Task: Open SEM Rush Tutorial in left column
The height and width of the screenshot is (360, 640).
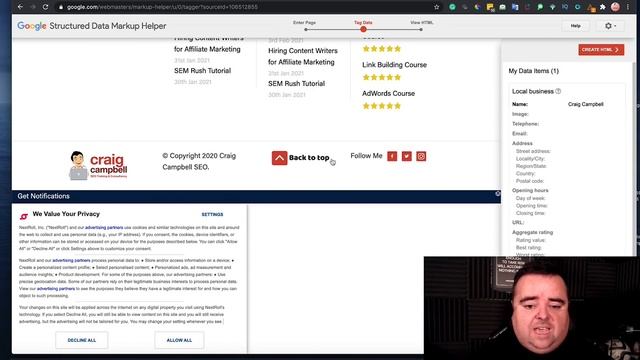Action: pyautogui.click(x=202, y=71)
